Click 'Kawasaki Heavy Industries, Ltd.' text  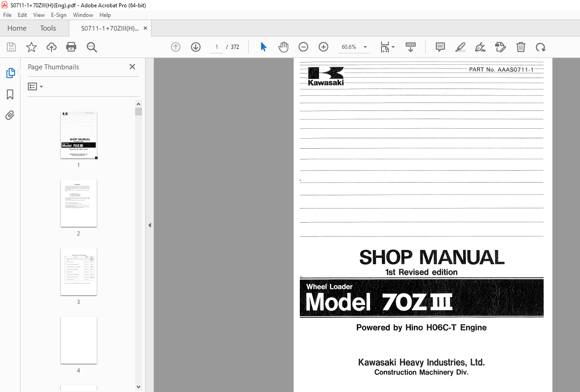coord(421,362)
